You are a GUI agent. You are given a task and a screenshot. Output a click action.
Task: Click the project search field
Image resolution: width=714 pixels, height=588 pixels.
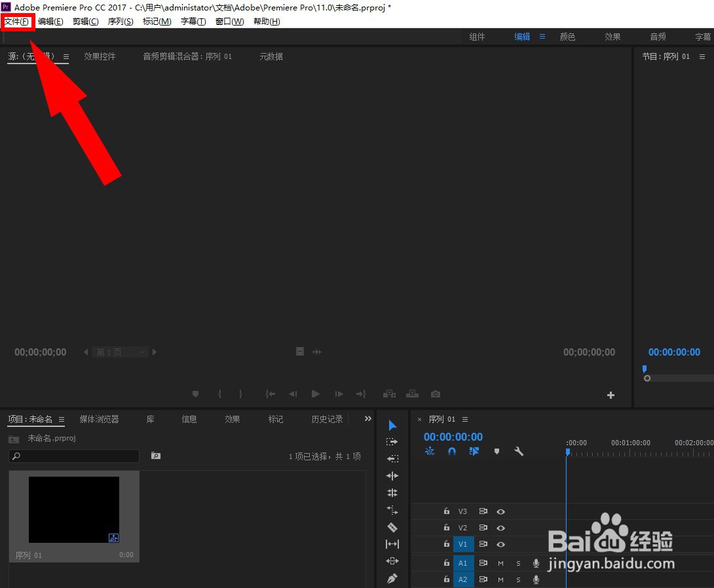coord(74,456)
